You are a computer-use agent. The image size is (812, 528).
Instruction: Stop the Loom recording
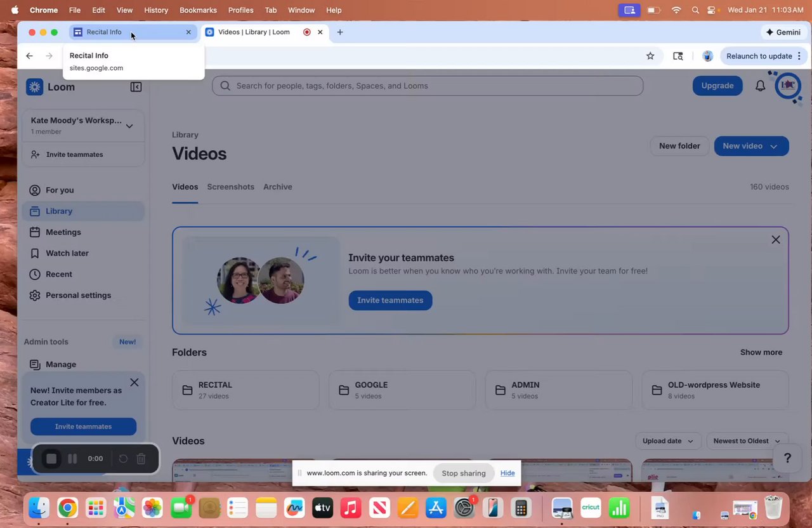tap(51, 458)
